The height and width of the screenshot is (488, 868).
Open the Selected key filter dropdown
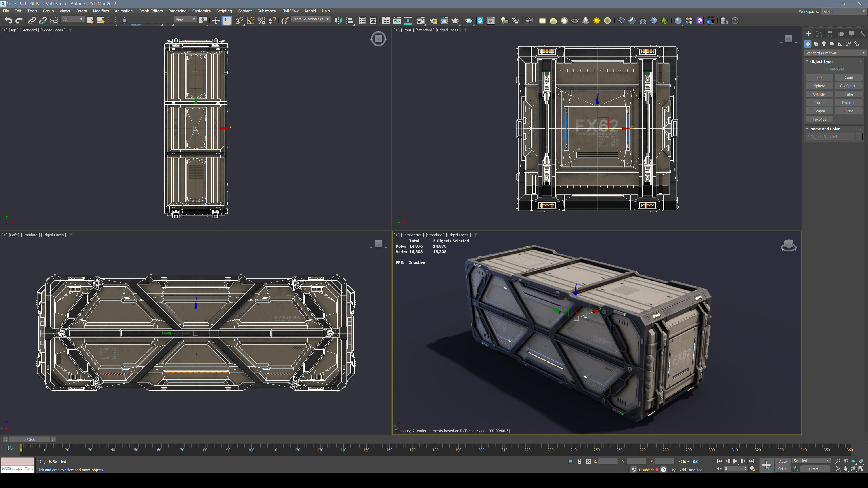coord(811,461)
